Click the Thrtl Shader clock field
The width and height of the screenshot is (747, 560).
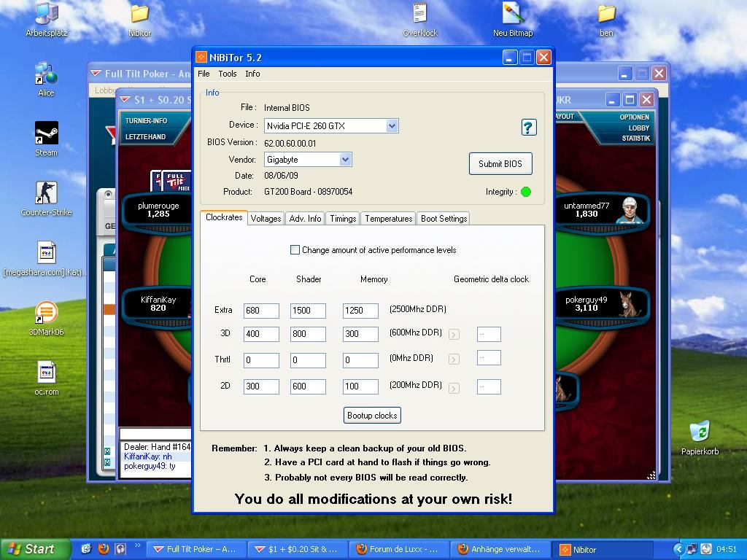[308, 360]
